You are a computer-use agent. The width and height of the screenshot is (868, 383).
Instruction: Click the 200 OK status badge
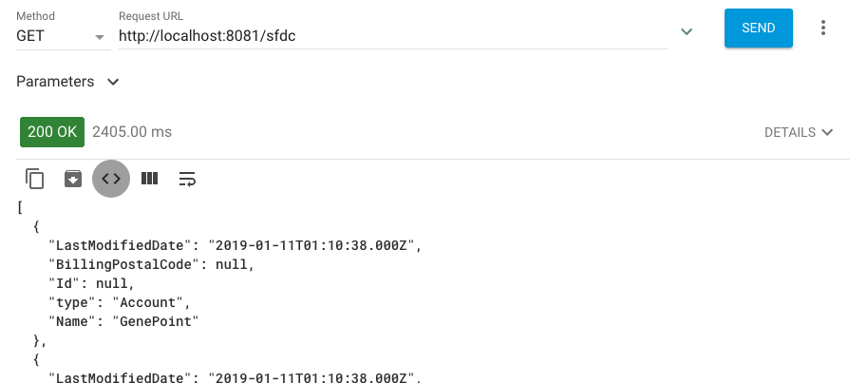coord(52,132)
